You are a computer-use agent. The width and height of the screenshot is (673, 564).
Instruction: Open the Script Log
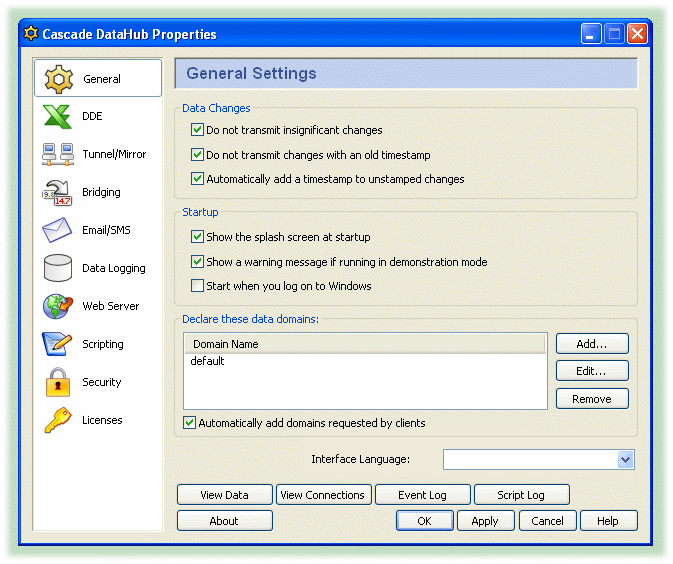coord(521,495)
